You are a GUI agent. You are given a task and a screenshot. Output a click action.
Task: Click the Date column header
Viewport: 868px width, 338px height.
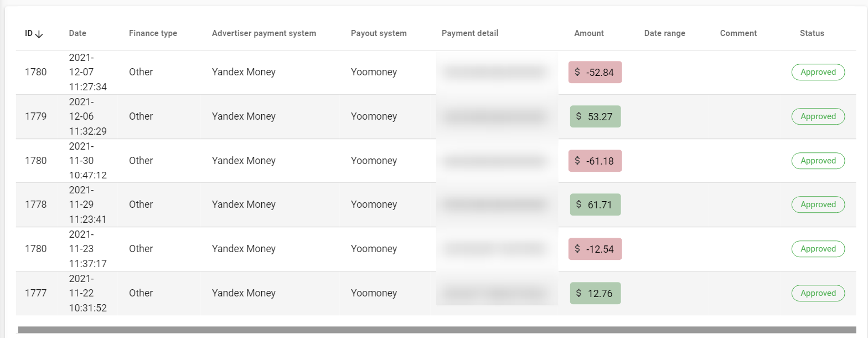tap(77, 33)
